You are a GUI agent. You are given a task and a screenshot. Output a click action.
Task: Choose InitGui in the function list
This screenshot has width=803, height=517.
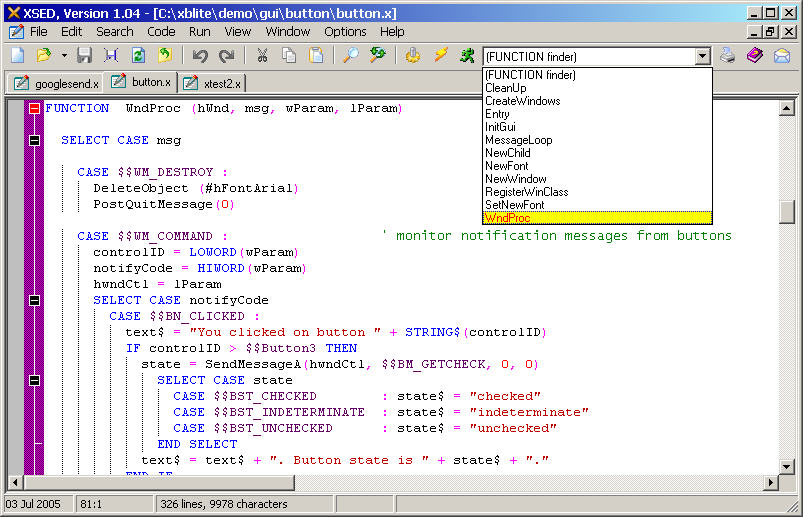(x=597, y=127)
